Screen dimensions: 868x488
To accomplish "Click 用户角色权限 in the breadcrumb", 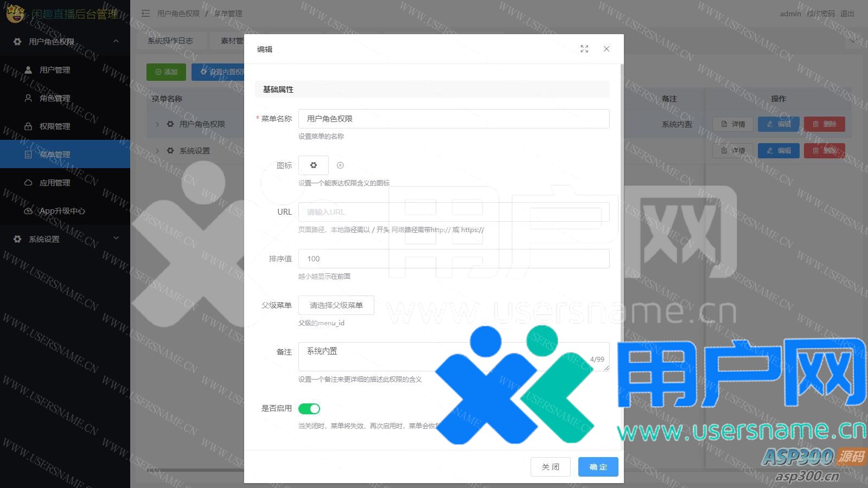I will coord(178,14).
